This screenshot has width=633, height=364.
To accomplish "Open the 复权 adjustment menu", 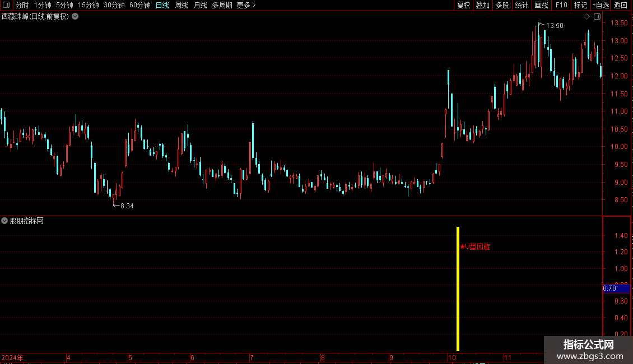I will (463, 5).
